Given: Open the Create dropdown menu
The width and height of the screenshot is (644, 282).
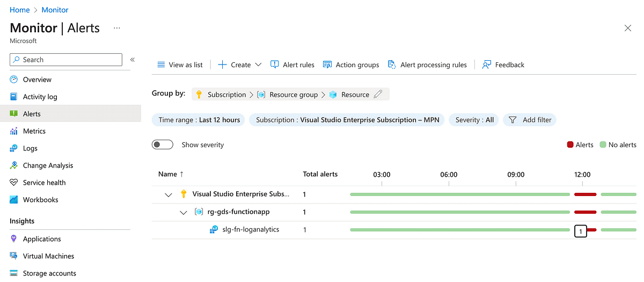Looking at the screenshot, I should click(x=240, y=64).
